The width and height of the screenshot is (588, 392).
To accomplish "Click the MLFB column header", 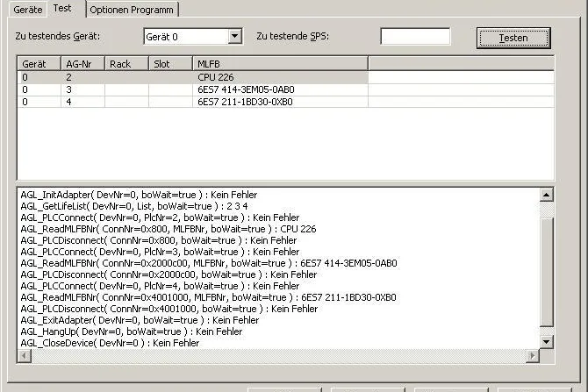I will [280, 64].
